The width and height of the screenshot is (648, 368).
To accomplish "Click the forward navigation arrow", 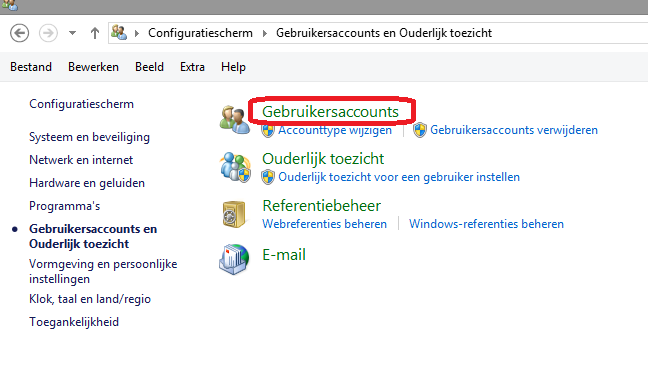I will pos(48,33).
